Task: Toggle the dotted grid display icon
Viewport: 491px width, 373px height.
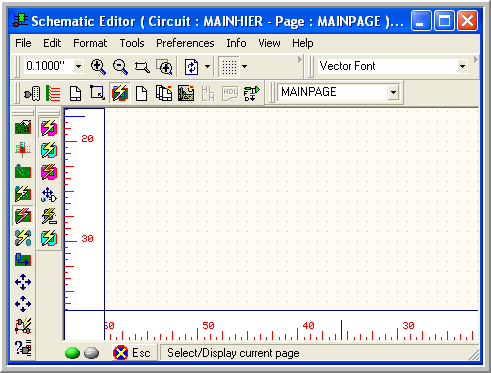Action: [229, 67]
